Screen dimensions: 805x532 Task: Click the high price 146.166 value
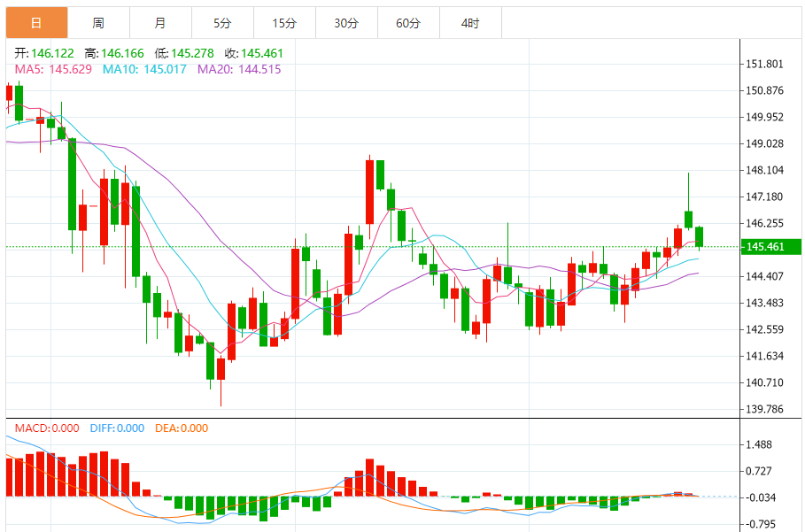coord(123,53)
